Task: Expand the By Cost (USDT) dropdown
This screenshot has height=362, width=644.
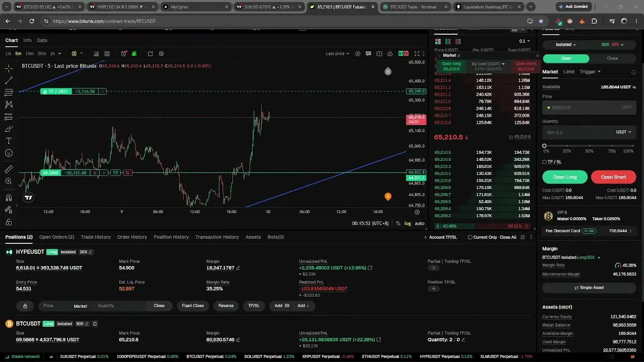Action: pos(488,64)
